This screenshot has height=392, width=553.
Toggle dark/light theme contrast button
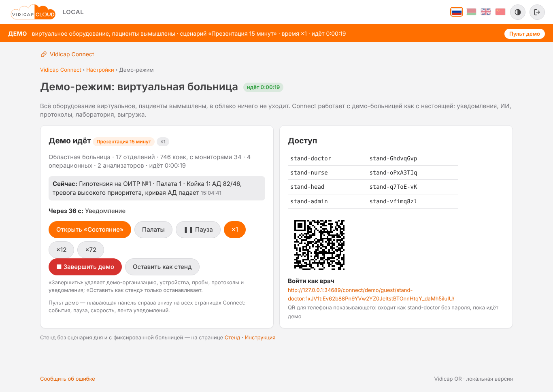click(x=518, y=12)
